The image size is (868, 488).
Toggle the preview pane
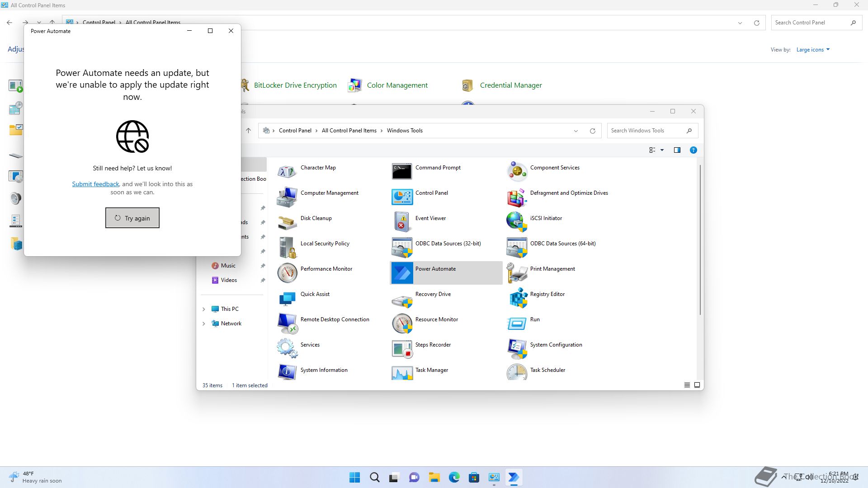coord(677,150)
